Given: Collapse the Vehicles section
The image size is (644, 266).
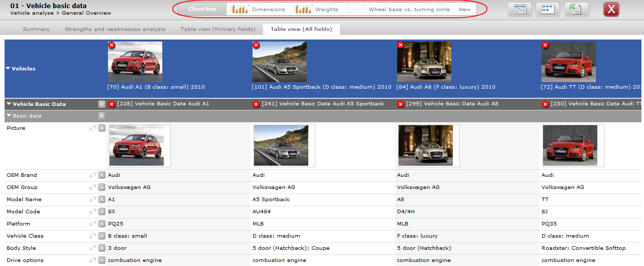Looking at the screenshot, I should point(8,68).
